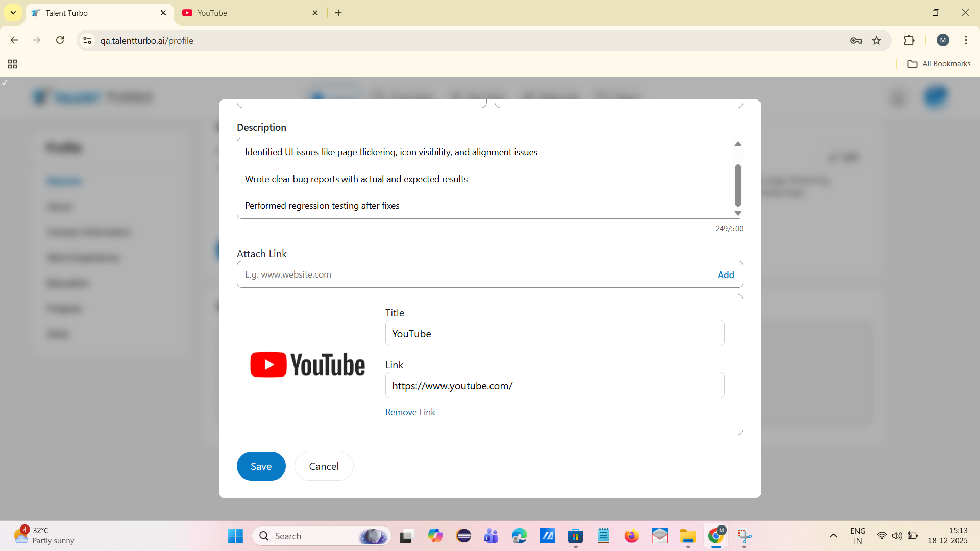Cancel the edit dialog

324,466
